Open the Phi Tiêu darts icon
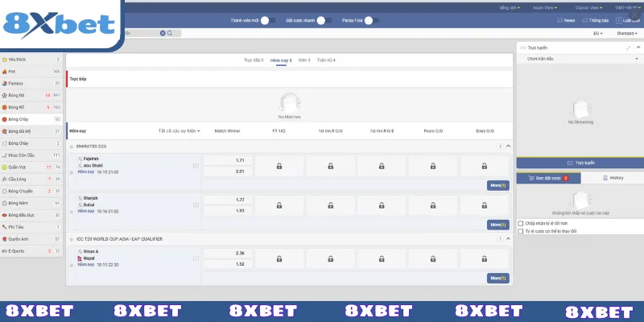Viewport: 644px width, 322px height. (x=5, y=227)
